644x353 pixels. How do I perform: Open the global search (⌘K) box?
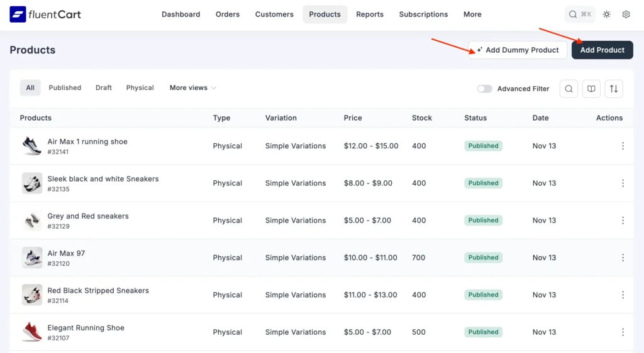(580, 14)
